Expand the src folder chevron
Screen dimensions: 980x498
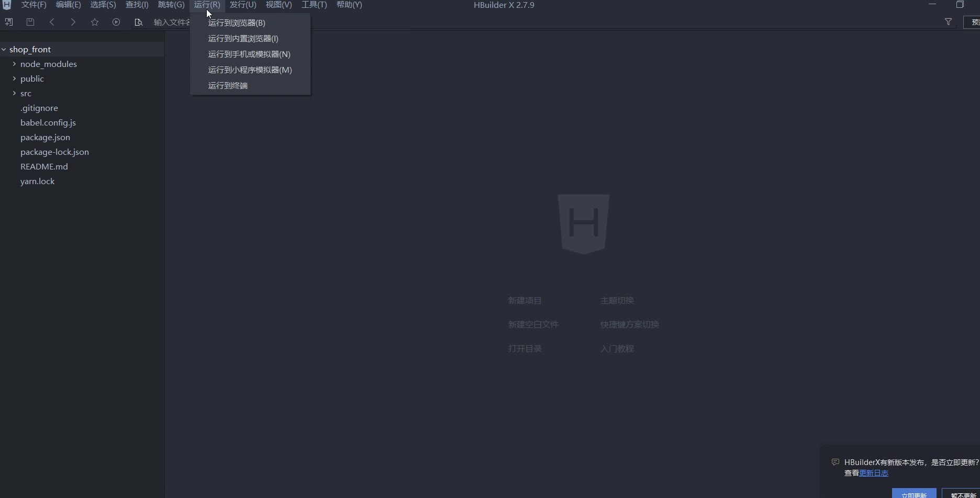click(14, 93)
